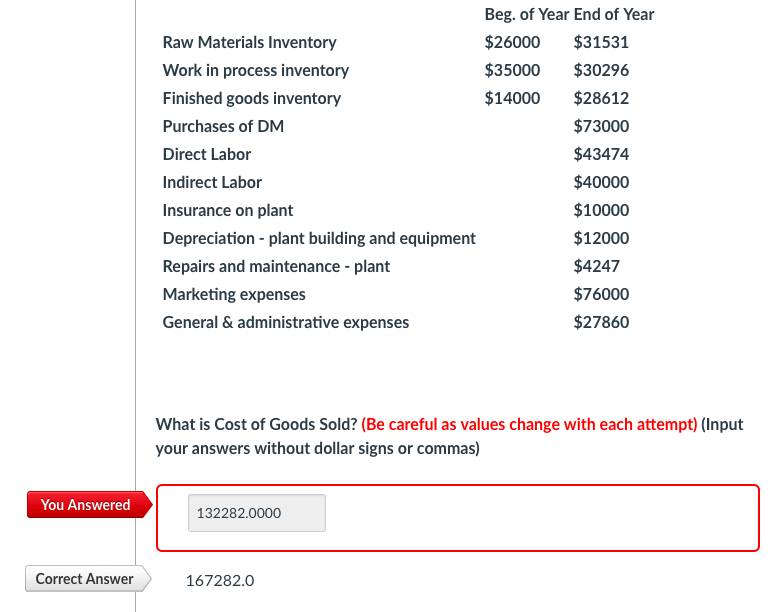
Task: Click the Beg. of Year column header
Action: tap(527, 14)
